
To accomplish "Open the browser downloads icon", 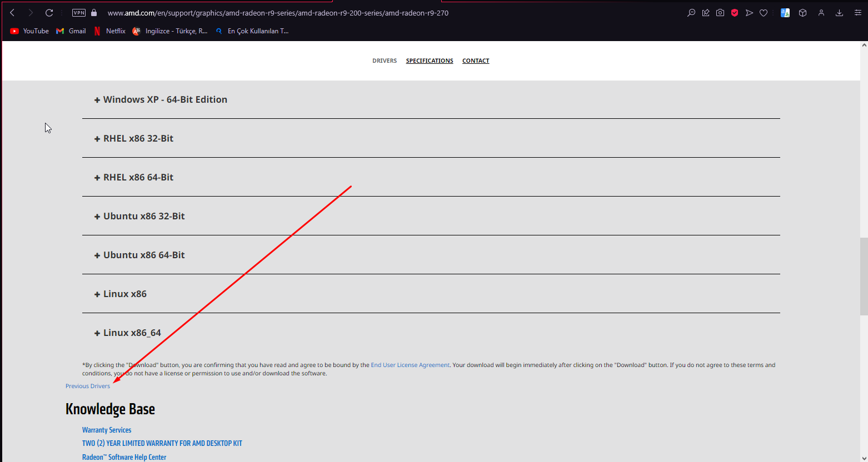I will click(x=839, y=13).
